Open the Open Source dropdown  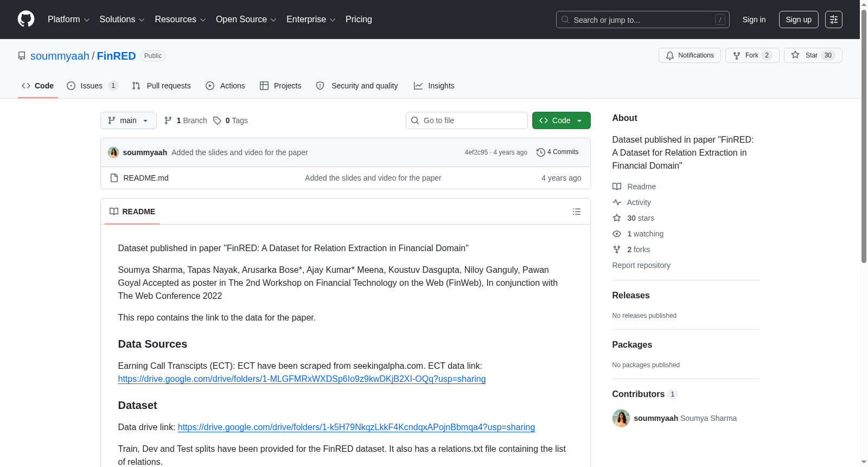click(x=246, y=20)
